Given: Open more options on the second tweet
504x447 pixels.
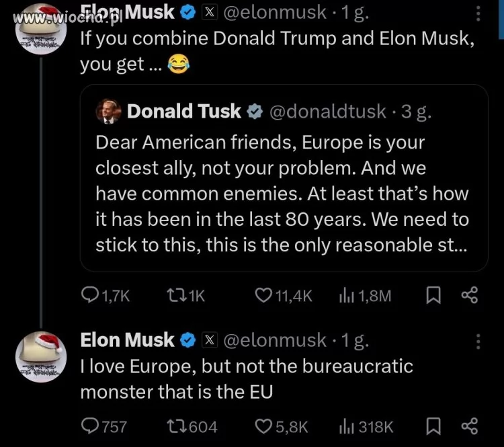Looking at the screenshot, I should click(x=478, y=341).
